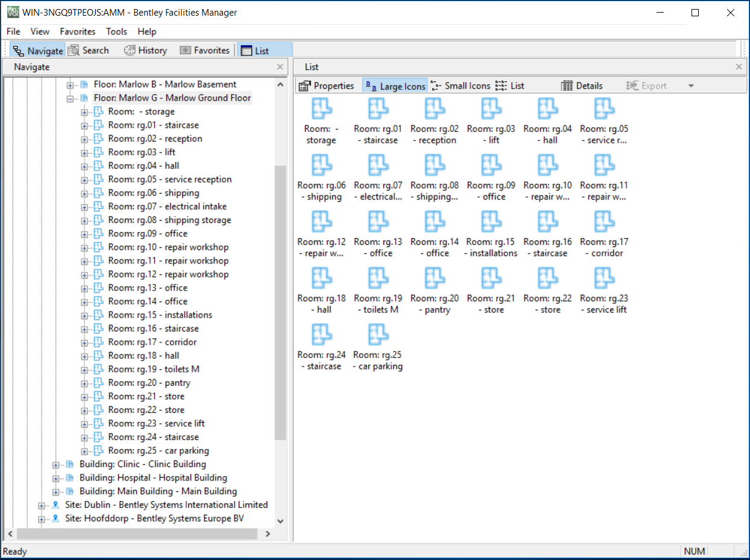Open the Search panel from toolbar
This screenshot has width=750, height=560.
pyautogui.click(x=89, y=51)
